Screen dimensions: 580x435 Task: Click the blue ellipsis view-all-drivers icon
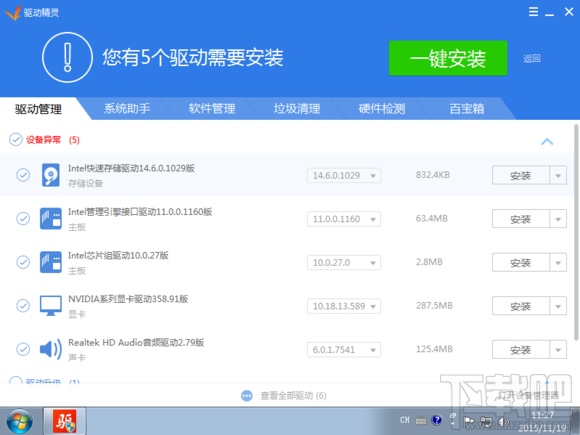[x=247, y=396]
